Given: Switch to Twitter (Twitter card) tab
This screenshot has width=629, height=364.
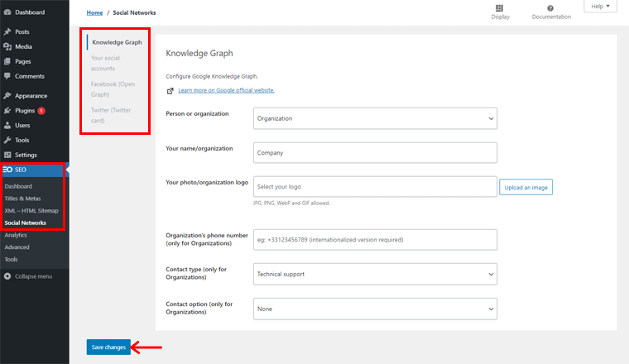Looking at the screenshot, I should 111,116.
